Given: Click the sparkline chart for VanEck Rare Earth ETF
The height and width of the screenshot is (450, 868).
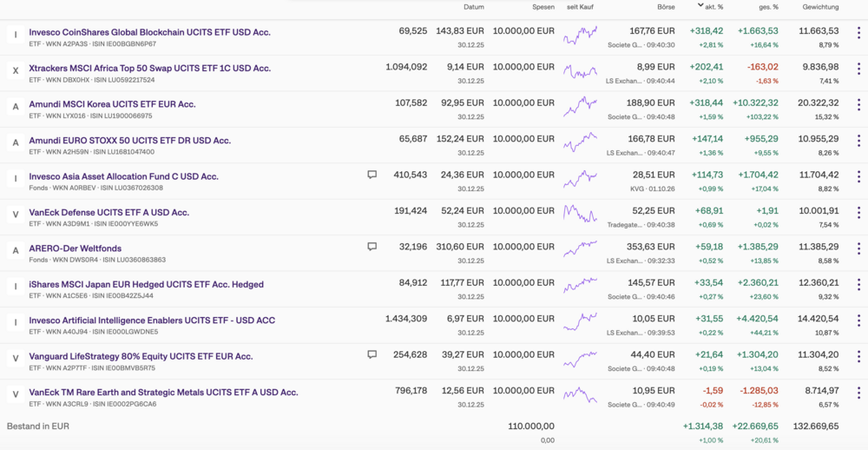Looking at the screenshot, I should [x=580, y=394].
